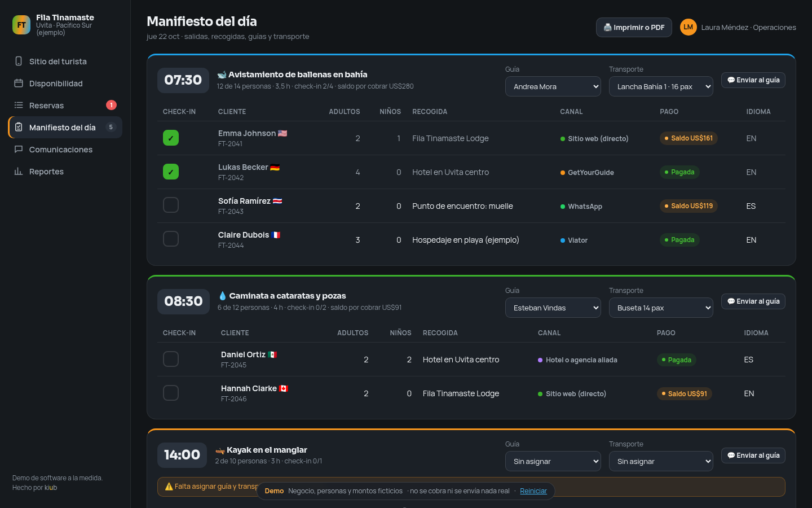Screen dimensions: 812x508
Task: Click the Mexican flag next to Daniel Ortiz
Action: tap(272, 354)
